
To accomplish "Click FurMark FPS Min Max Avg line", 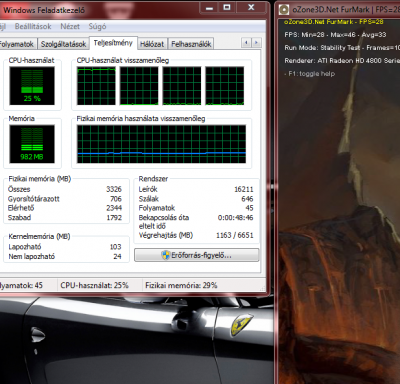I will [x=335, y=35].
